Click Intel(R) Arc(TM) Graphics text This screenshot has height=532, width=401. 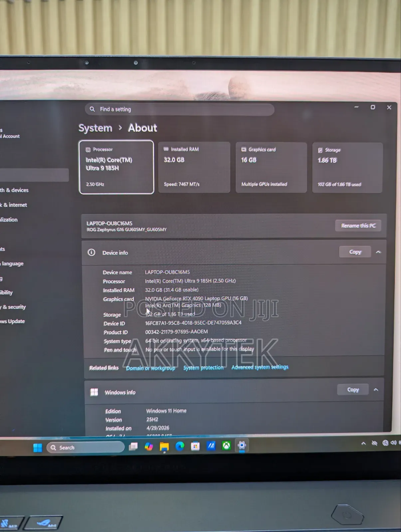[183, 305]
